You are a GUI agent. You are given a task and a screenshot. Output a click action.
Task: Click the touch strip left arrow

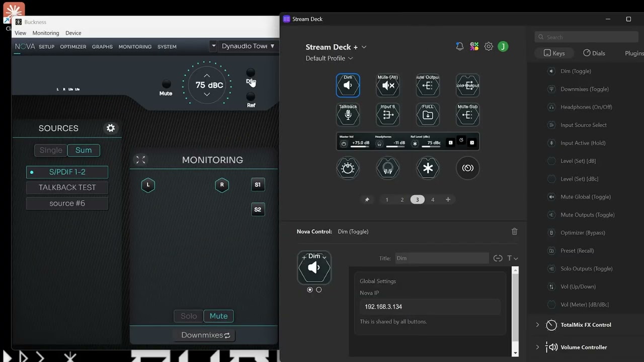click(450, 143)
